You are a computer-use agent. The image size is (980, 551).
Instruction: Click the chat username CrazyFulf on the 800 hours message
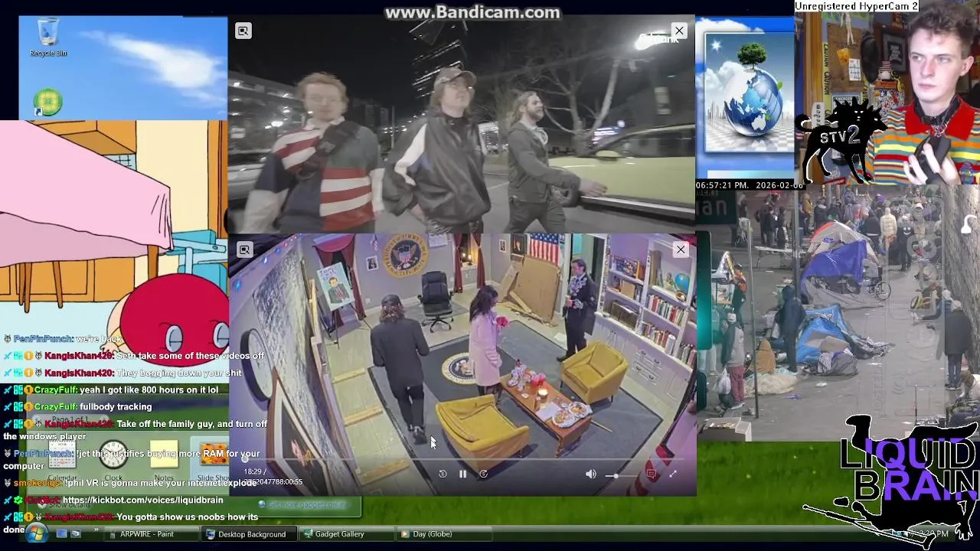click(x=55, y=390)
